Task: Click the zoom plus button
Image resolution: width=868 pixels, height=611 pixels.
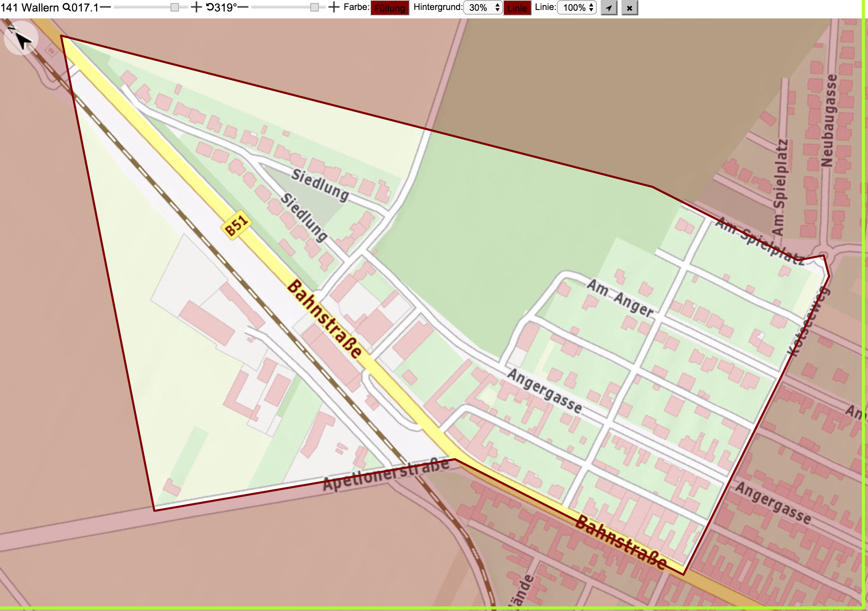Action: click(196, 7)
